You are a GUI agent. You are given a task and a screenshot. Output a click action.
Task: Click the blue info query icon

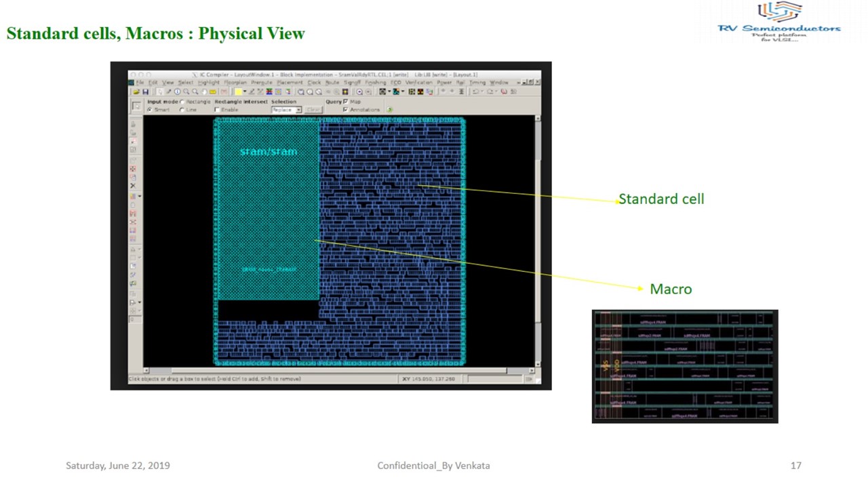coord(178,91)
